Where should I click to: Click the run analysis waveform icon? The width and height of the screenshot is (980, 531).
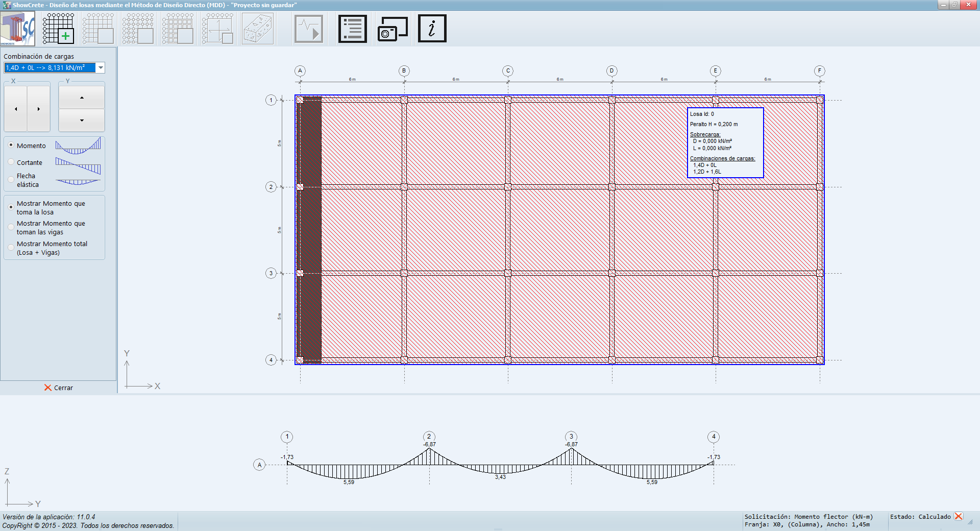coord(308,29)
